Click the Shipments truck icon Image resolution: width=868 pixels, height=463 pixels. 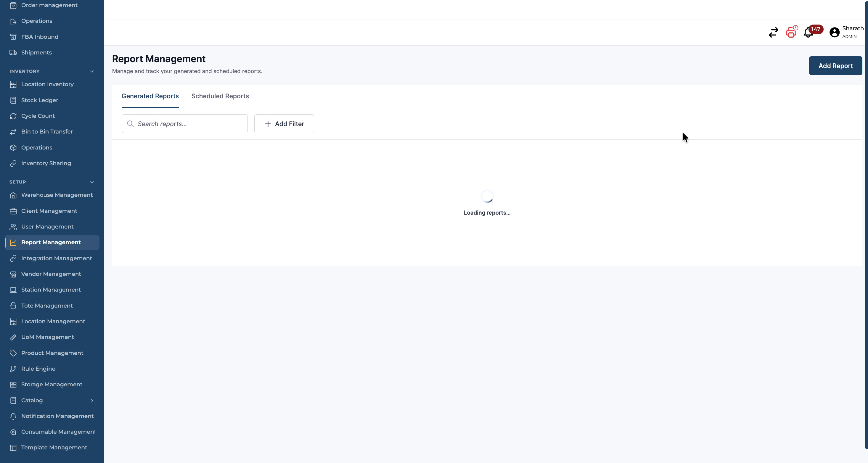(13, 53)
